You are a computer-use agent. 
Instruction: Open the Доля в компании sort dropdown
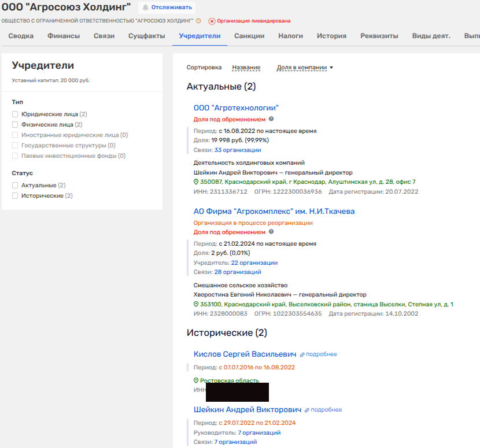305,68
